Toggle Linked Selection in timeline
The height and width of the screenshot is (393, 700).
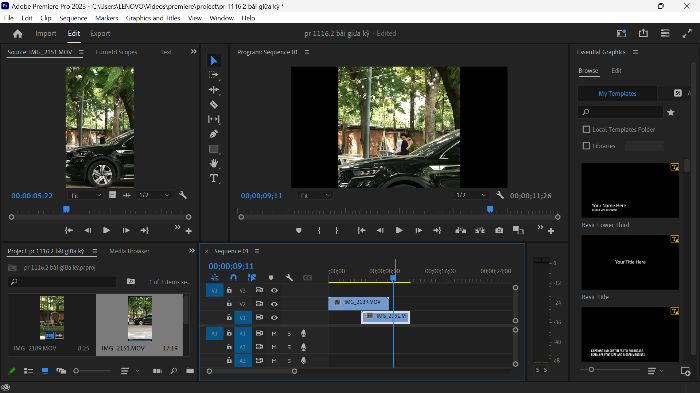click(x=252, y=277)
